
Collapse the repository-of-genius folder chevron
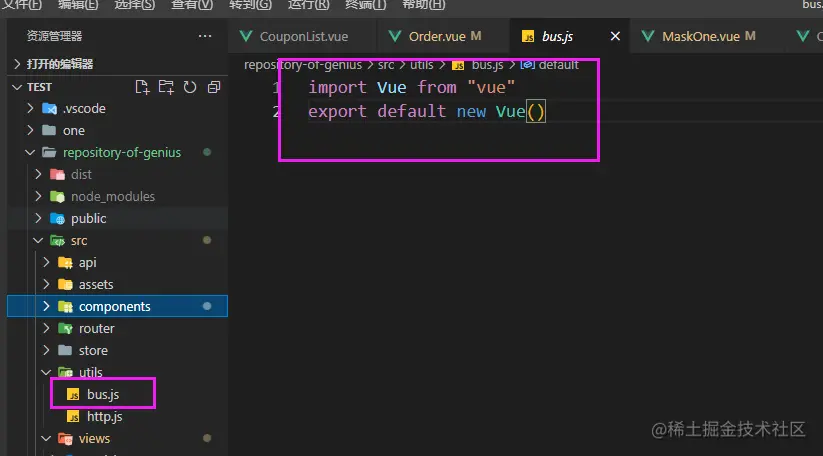coord(30,152)
